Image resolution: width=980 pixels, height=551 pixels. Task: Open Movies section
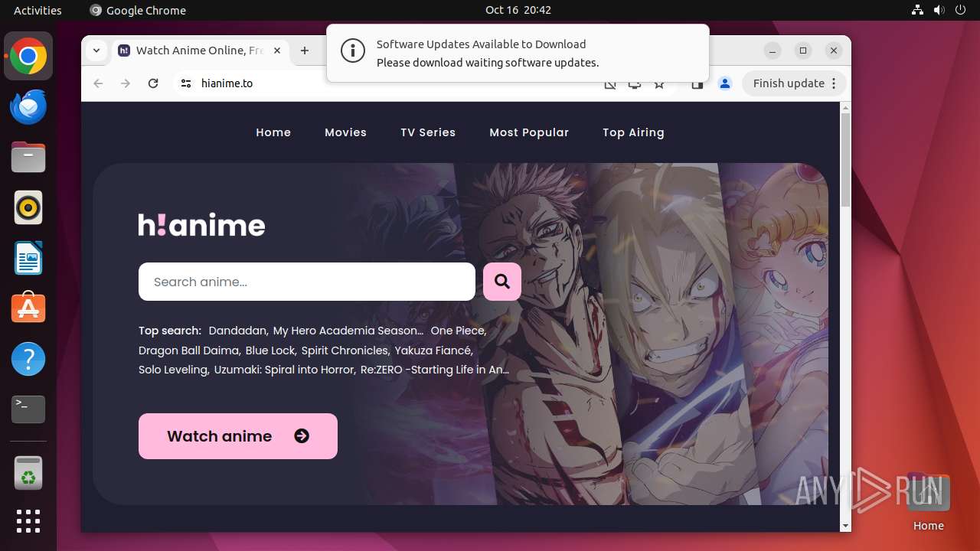[x=345, y=132]
